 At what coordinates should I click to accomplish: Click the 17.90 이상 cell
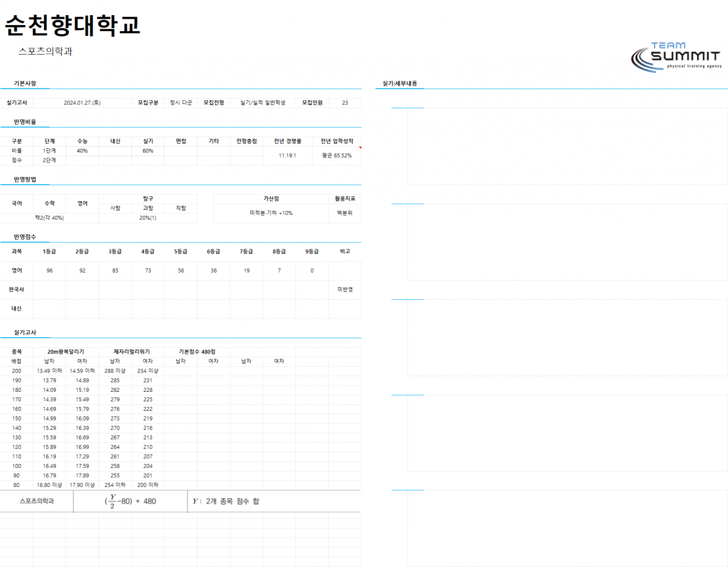[82, 485]
